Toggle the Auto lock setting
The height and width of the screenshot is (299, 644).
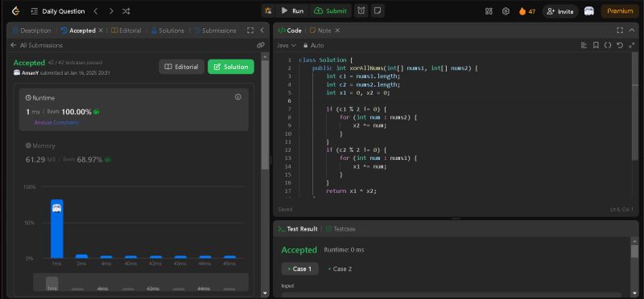pos(313,45)
